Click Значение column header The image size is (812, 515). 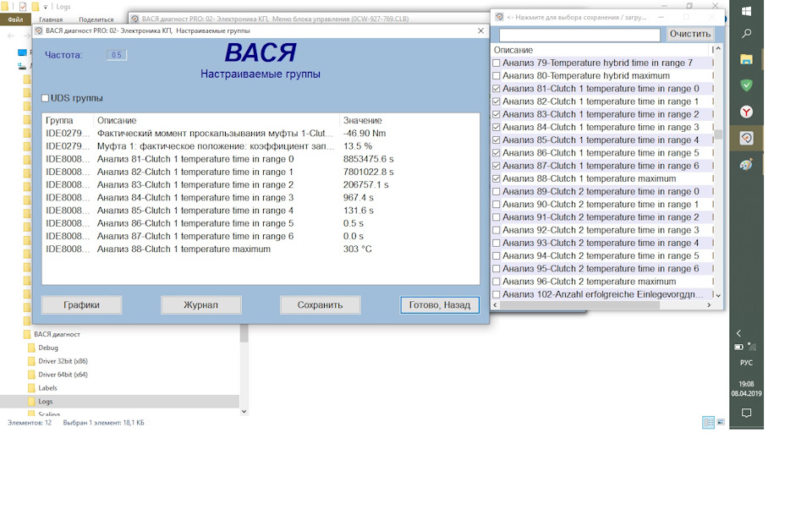[x=409, y=120]
